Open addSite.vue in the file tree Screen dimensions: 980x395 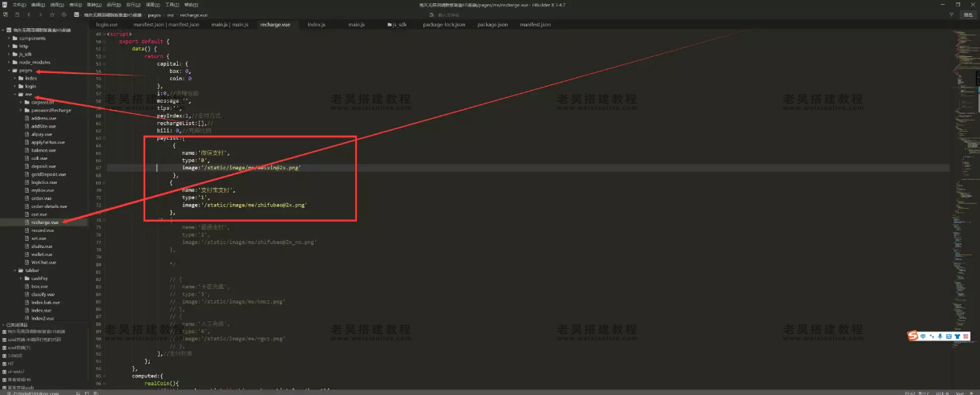pos(43,126)
